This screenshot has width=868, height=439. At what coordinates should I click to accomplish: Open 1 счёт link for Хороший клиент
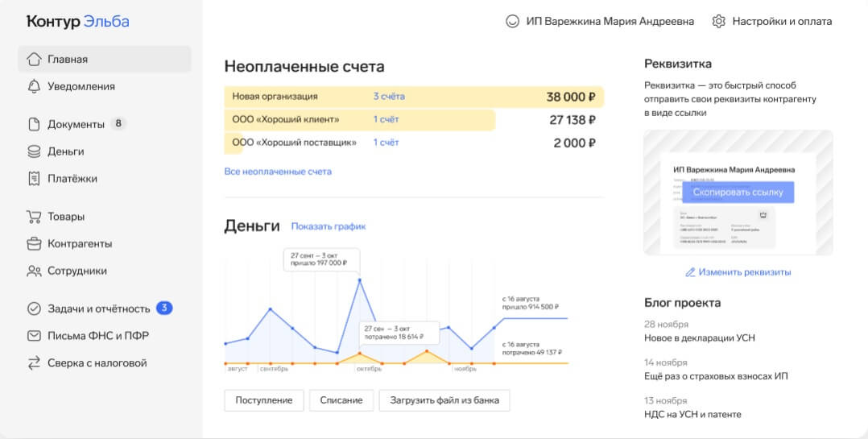[386, 119]
